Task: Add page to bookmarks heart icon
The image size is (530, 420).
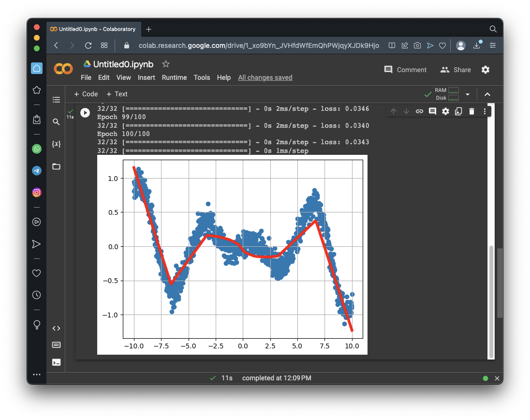Action: (442, 45)
